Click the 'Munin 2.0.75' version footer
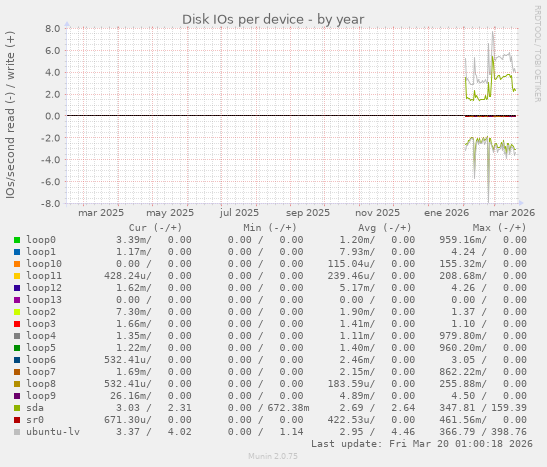 273,456
